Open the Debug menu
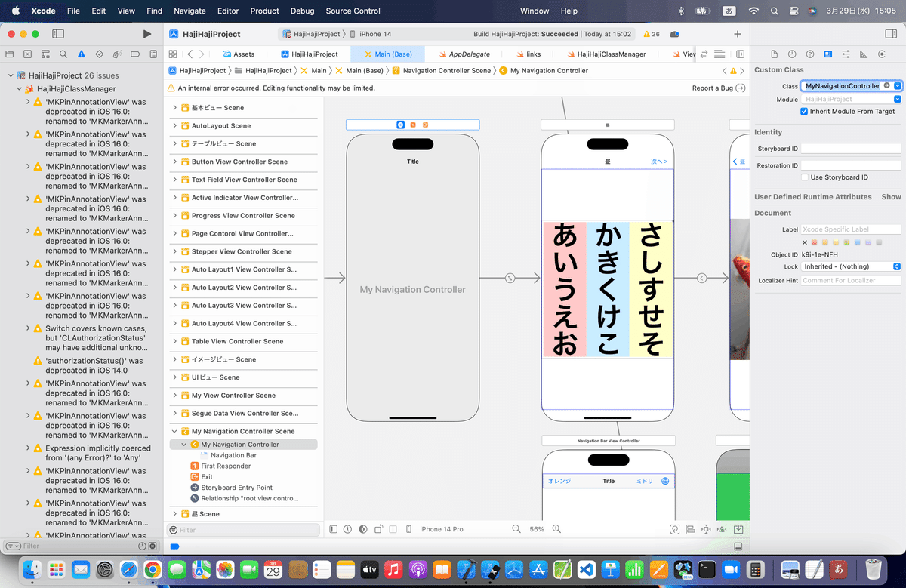 pos(302,11)
